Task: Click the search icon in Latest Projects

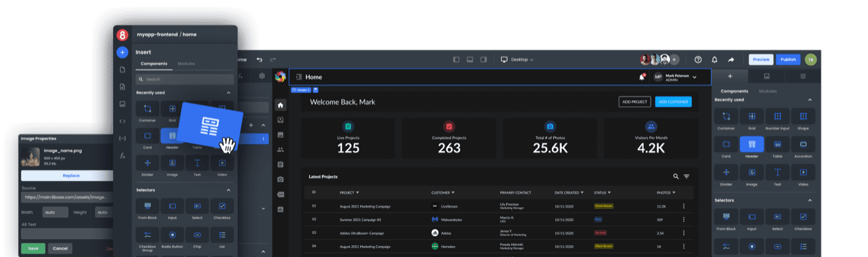Action: (676, 176)
